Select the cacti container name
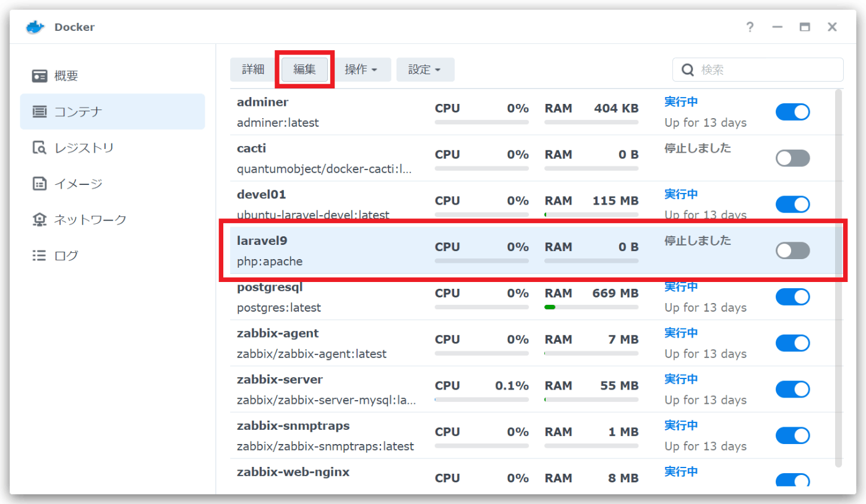Screen dimensions: 866x504 [x=251, y=148]
